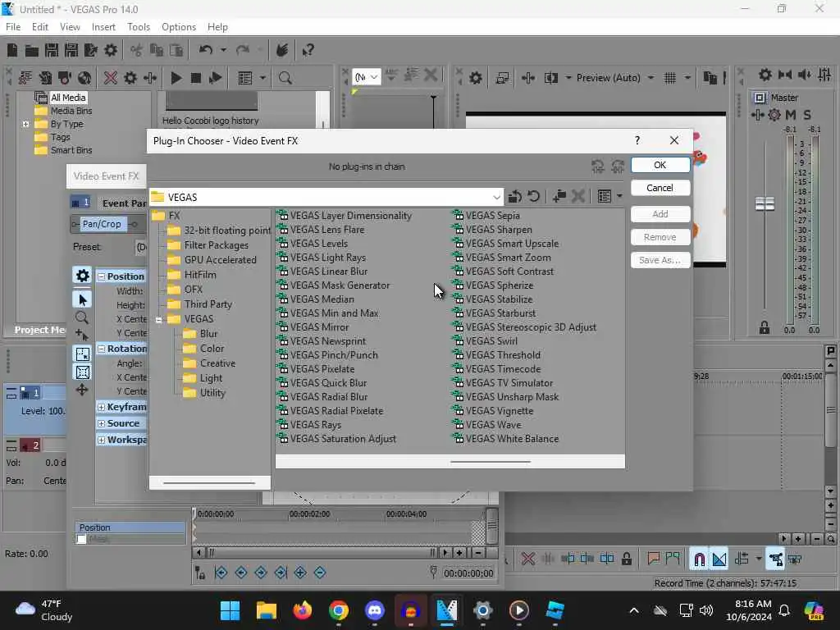Viewport: 840px width, 630px height.
Task: Click the What's This help icon
Action: pyautogui.click(x=308, y=50)
